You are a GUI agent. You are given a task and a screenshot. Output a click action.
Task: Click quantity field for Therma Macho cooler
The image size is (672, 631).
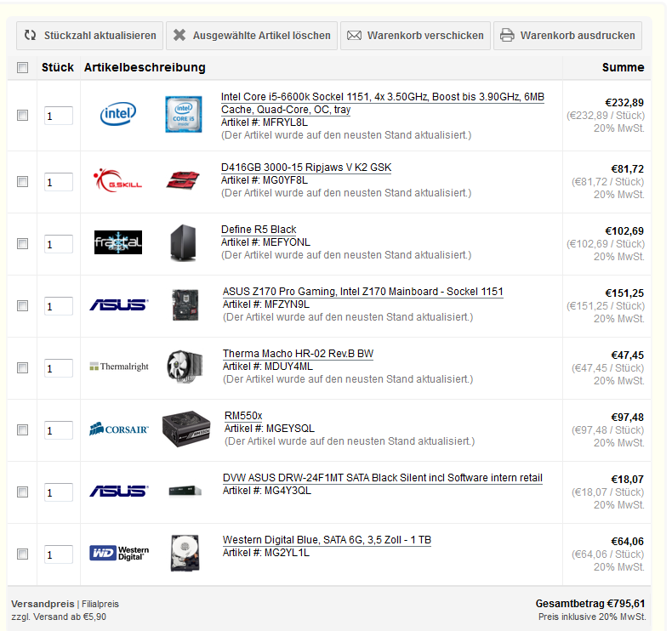[59, 368]
